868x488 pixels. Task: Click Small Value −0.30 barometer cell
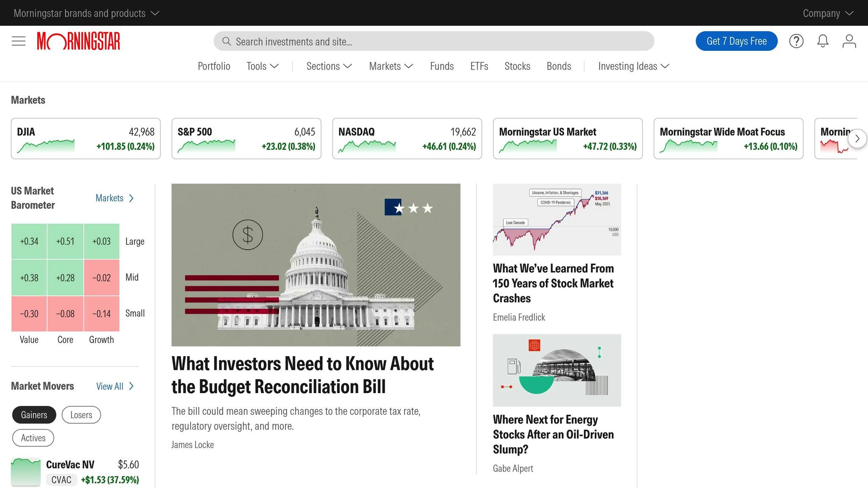tap(29, 314)
